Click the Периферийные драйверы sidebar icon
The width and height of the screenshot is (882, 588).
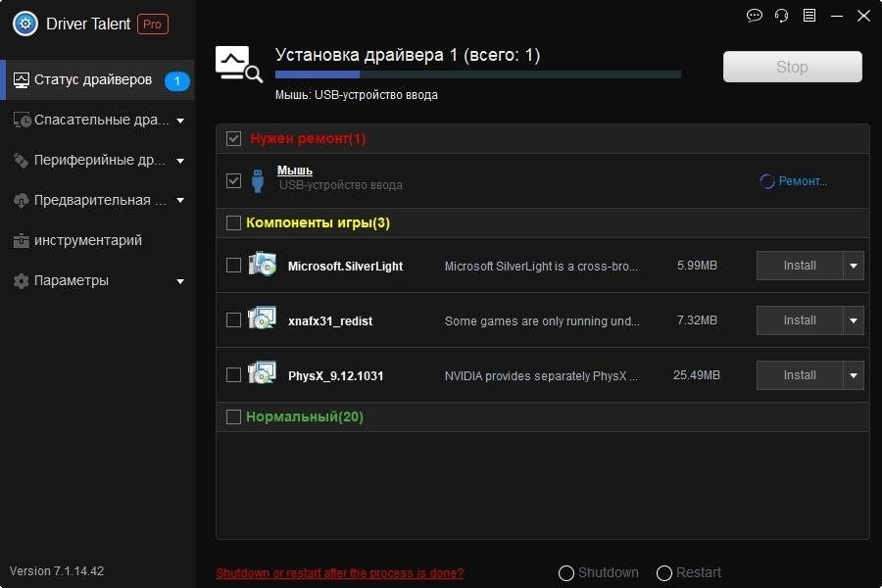(x=21, y=161)
